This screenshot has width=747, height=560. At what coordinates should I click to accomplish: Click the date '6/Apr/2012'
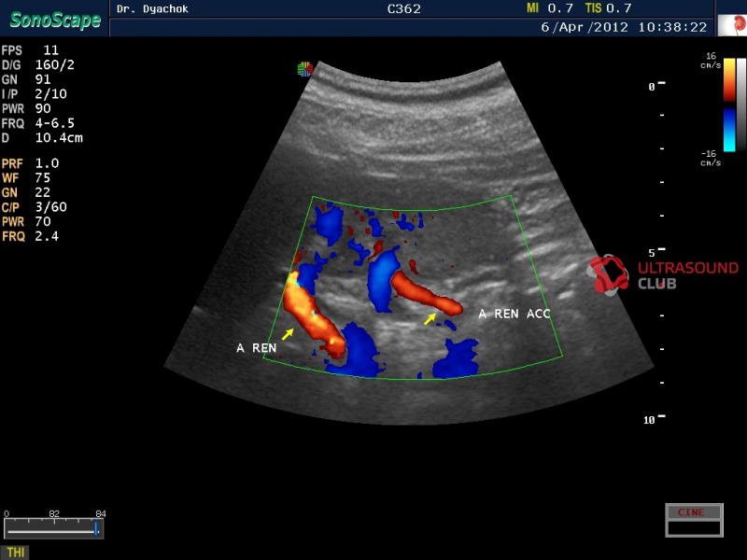point(585,27)
